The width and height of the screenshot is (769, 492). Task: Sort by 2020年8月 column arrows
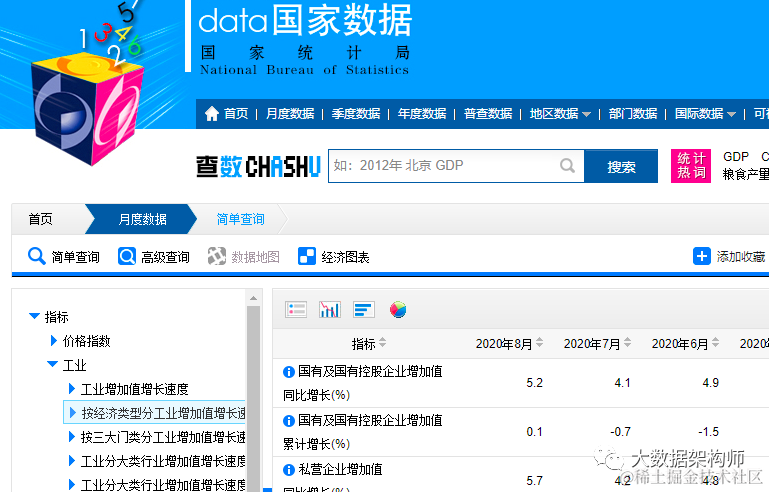[x=539, y=343]
